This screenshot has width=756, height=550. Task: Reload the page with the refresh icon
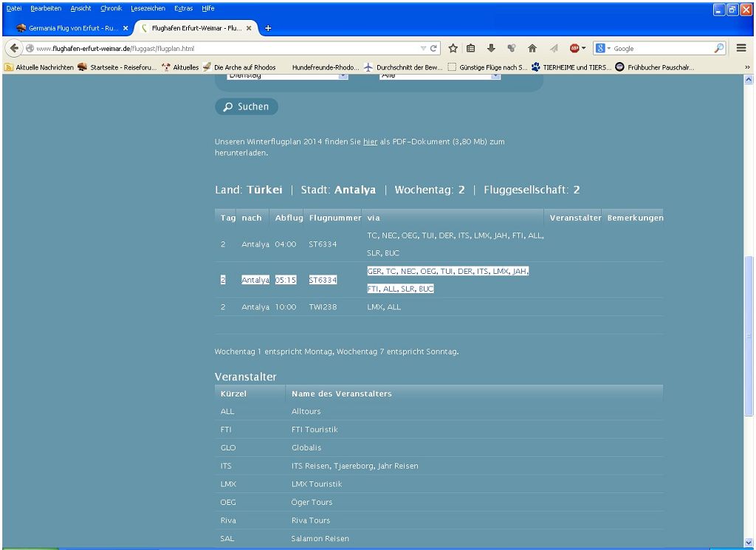click(x=434, y=49)
